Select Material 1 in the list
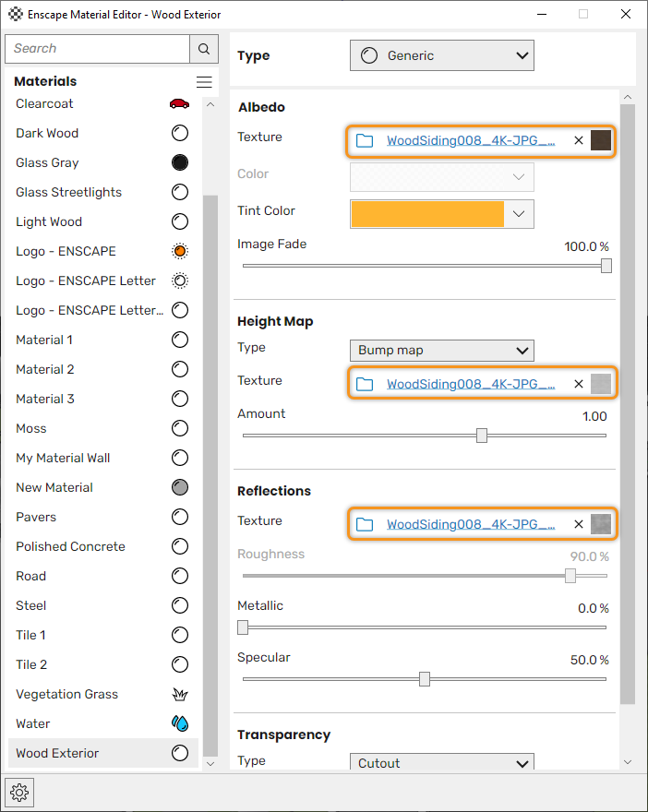 (103, 340)
